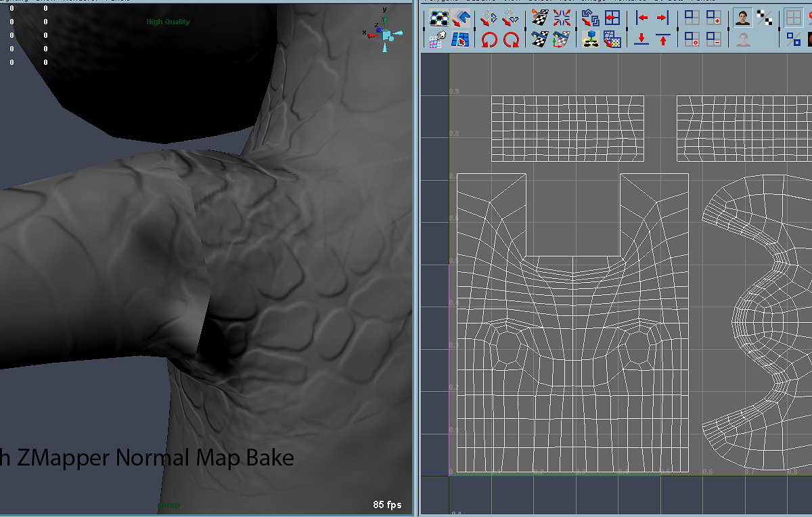Toggle filtered image display
This screenshot has height=517, width=812.
pyautogui.click(x=765, y=18)
